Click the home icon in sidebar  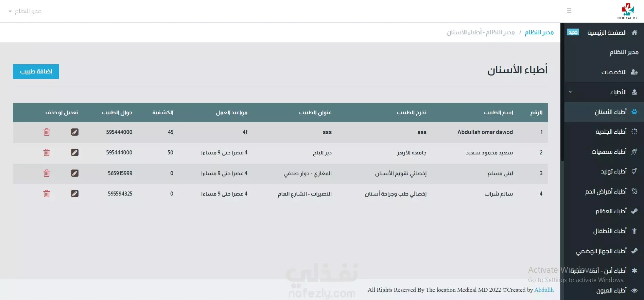634,32
